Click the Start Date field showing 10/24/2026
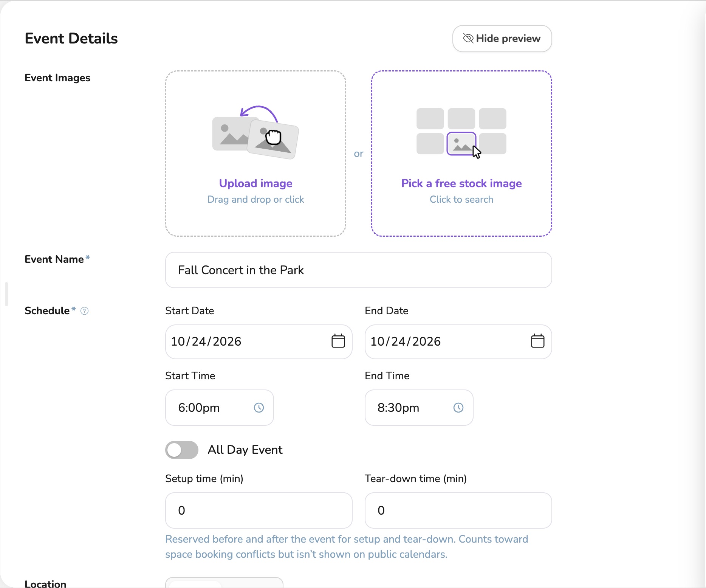 (259, 341)
